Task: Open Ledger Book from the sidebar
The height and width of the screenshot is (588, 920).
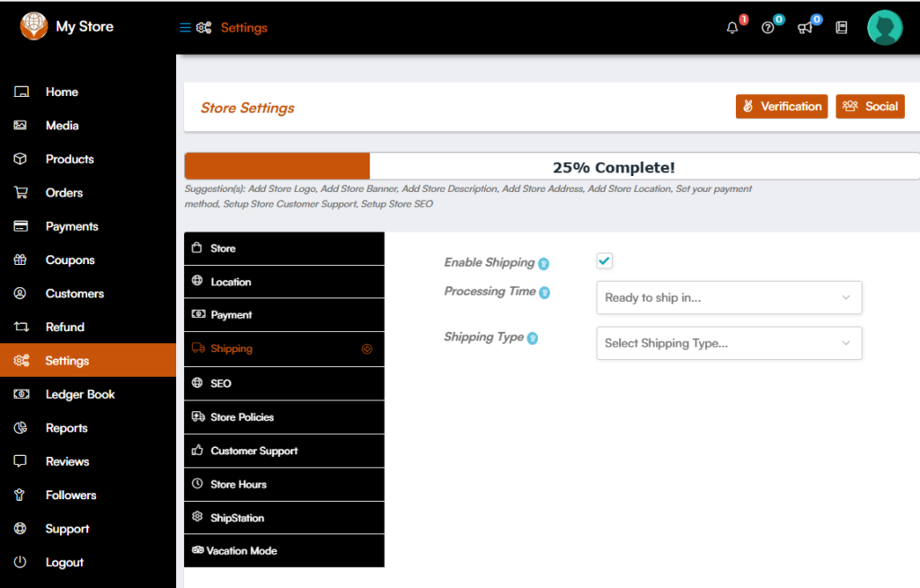Action: click(x=80, y=394)
